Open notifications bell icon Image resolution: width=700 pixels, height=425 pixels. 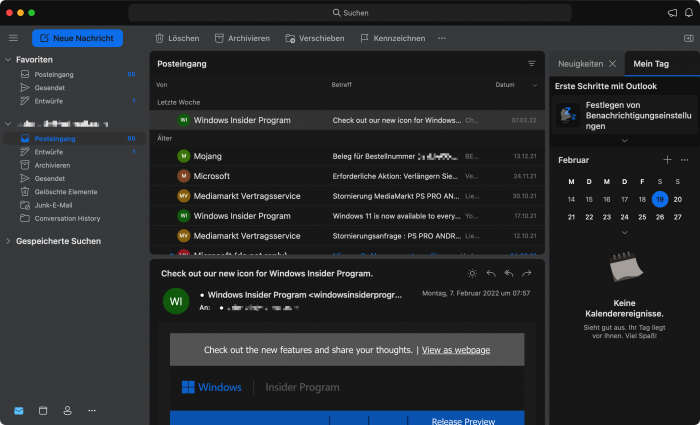pos(689,13)
